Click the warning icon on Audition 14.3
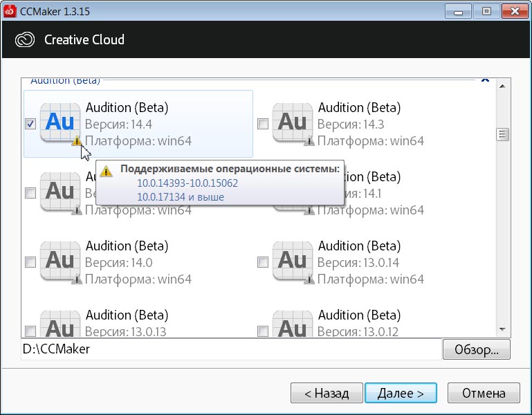532x415 pixels. (309, 140)
